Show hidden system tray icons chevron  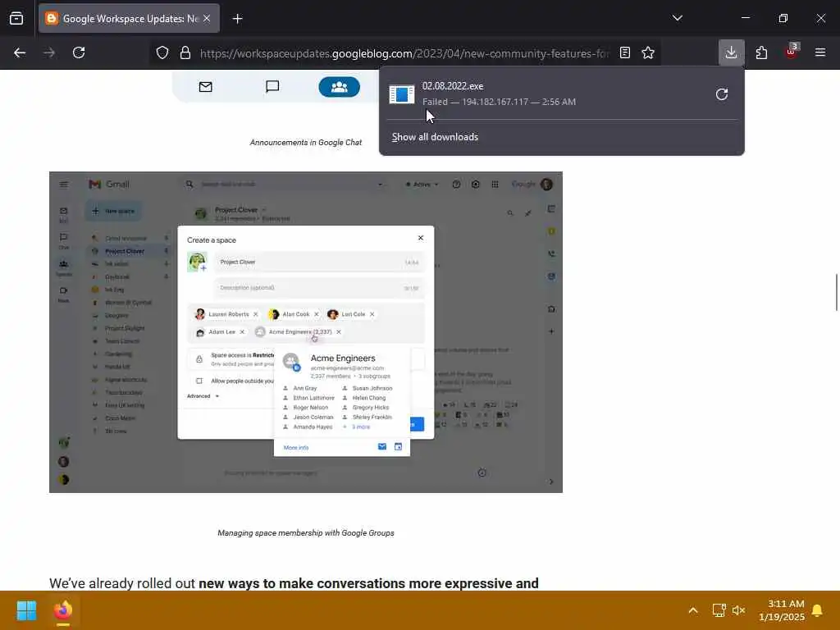[x=692, y=610]
